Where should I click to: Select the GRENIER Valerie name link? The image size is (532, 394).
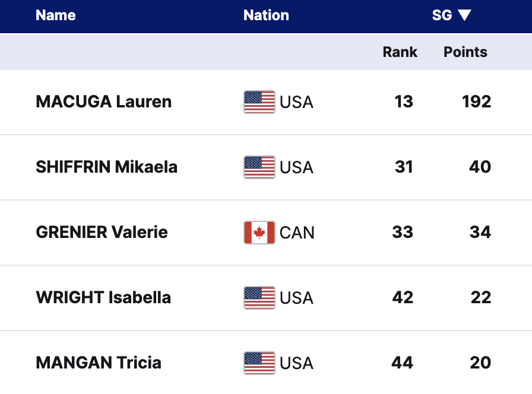point(102,233)
